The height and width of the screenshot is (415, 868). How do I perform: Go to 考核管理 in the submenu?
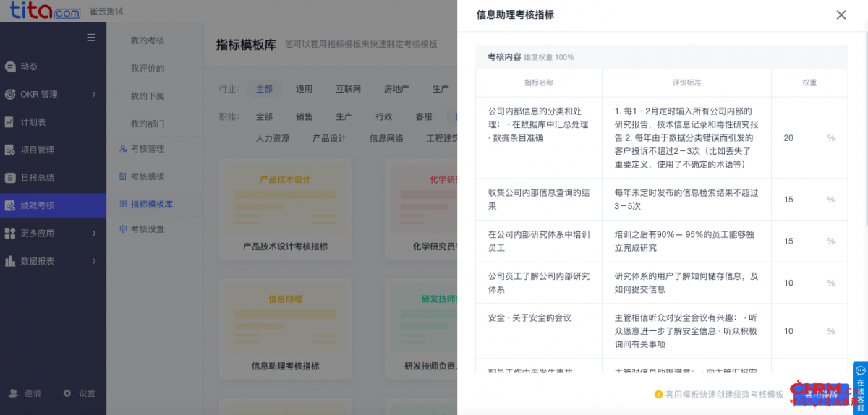pyautogui.click(x=147, y=149)
